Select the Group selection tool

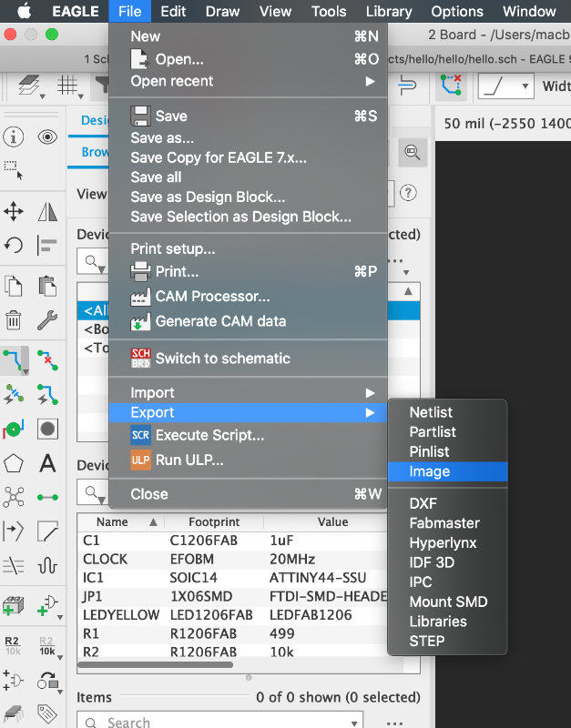tap(14, 170)
